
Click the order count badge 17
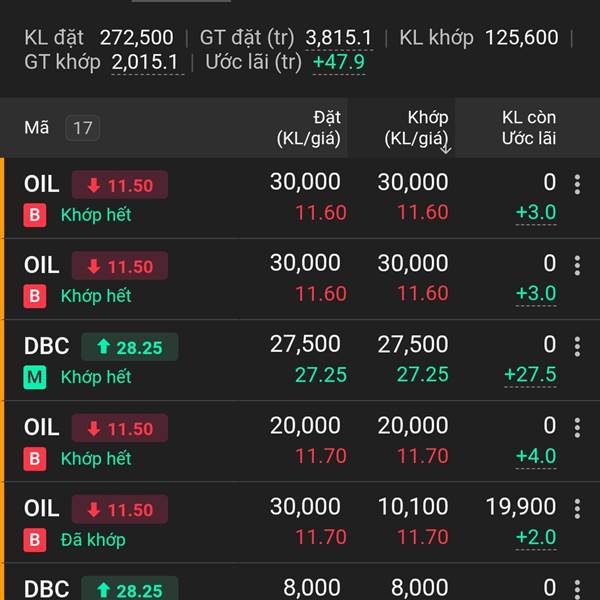pos(83,128)
